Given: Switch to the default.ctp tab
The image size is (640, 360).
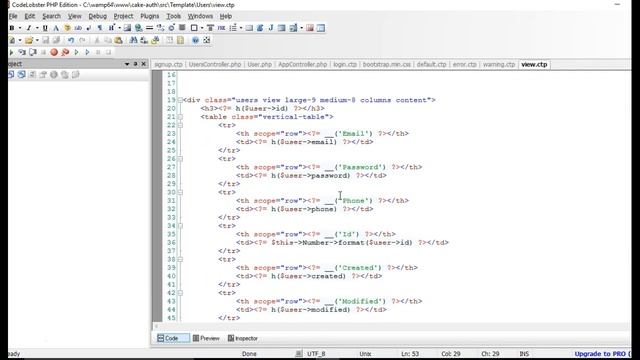Looking at the screenshot, I should click(x=431, y=64).
